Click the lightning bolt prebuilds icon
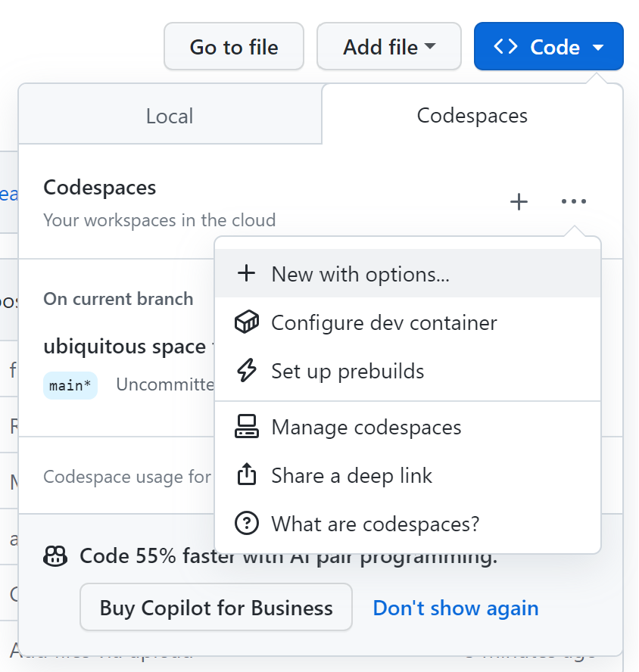The image size is (639, 672). click(x=247, y=370)
